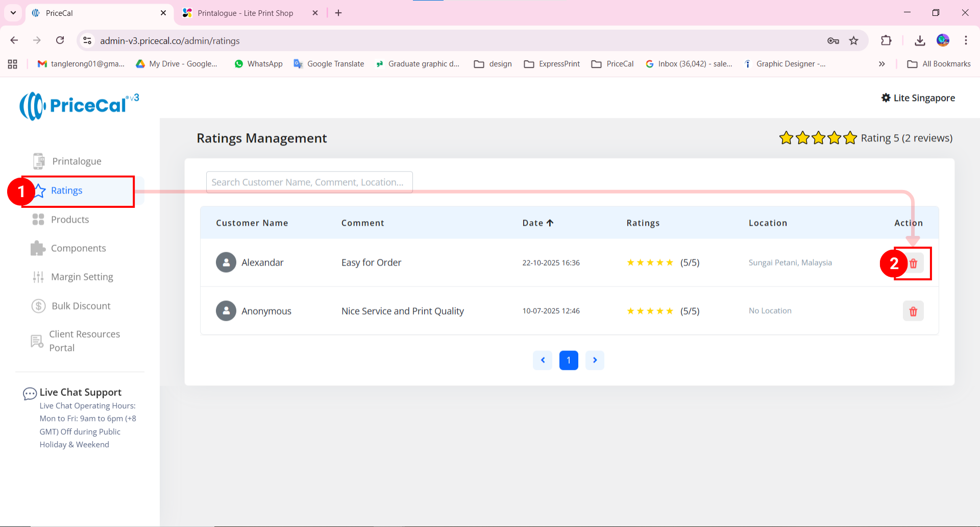Delete Anonymous review using trash icon
This screenshot has height=527, width=980.
point(913,312)
